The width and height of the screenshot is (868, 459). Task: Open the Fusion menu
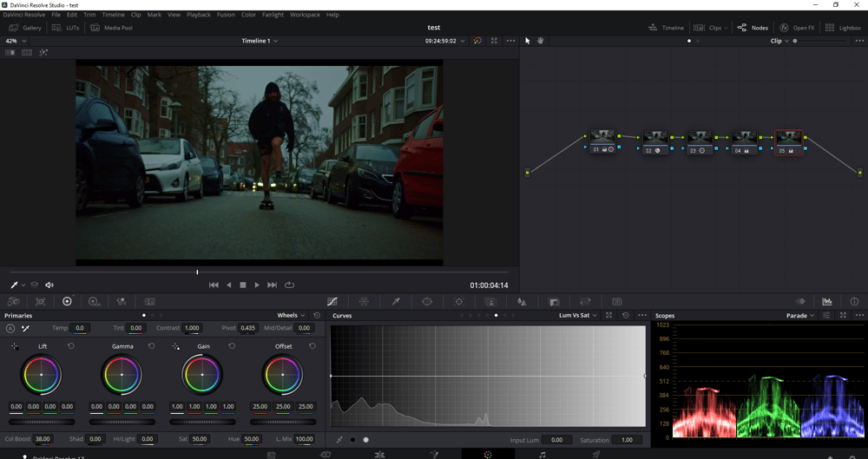pos(226,15)
